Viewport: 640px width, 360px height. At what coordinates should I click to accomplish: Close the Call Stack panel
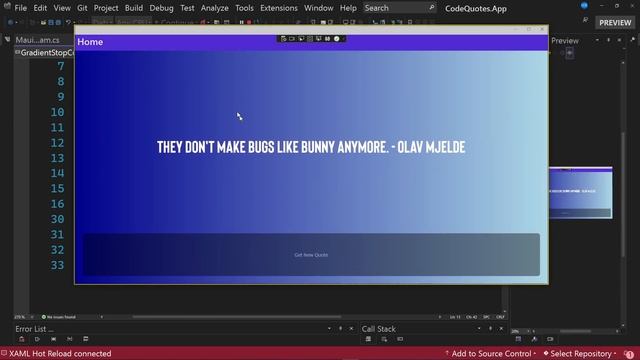[x=501, y=329]
